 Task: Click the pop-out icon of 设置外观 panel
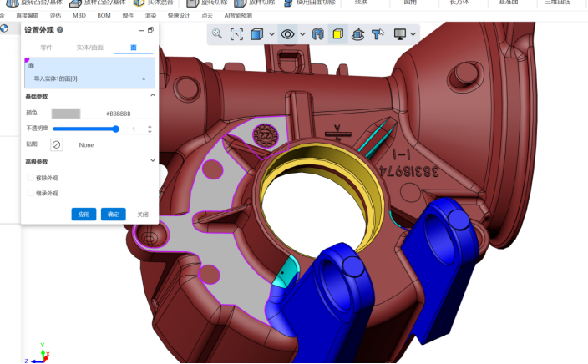[x=150, y=29]
